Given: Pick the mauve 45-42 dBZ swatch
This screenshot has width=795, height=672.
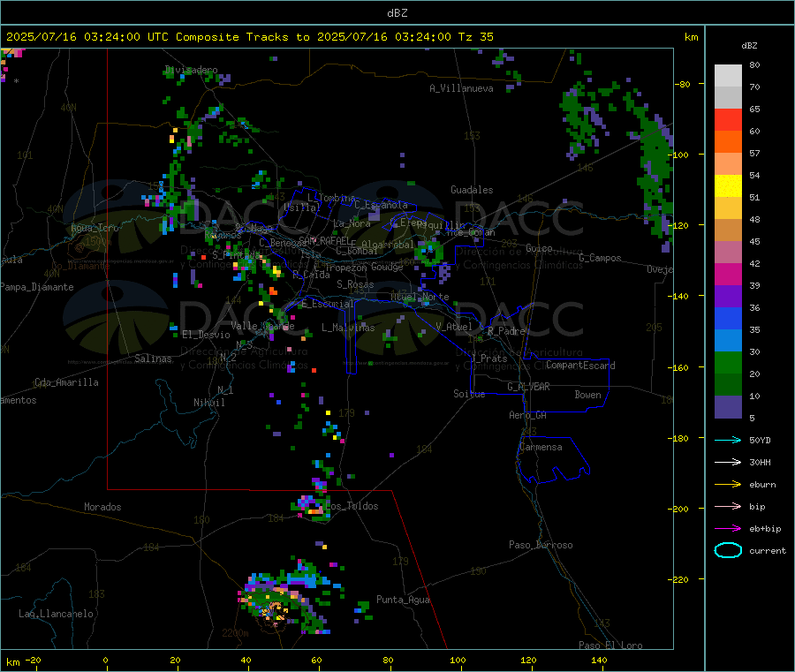Looking at the screenshot, I should click(728, 253).
